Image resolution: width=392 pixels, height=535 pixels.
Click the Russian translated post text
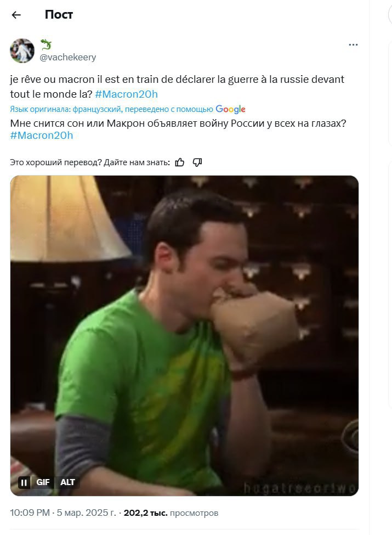(178, 129)
